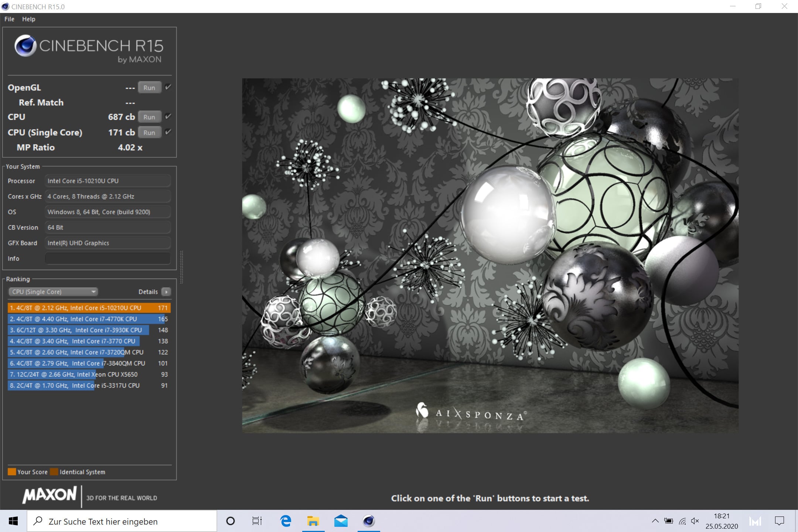Click the orange Your Score swatch
This screenshot has width=798, height=532.
pyautogui.click(x=12, y=472)
